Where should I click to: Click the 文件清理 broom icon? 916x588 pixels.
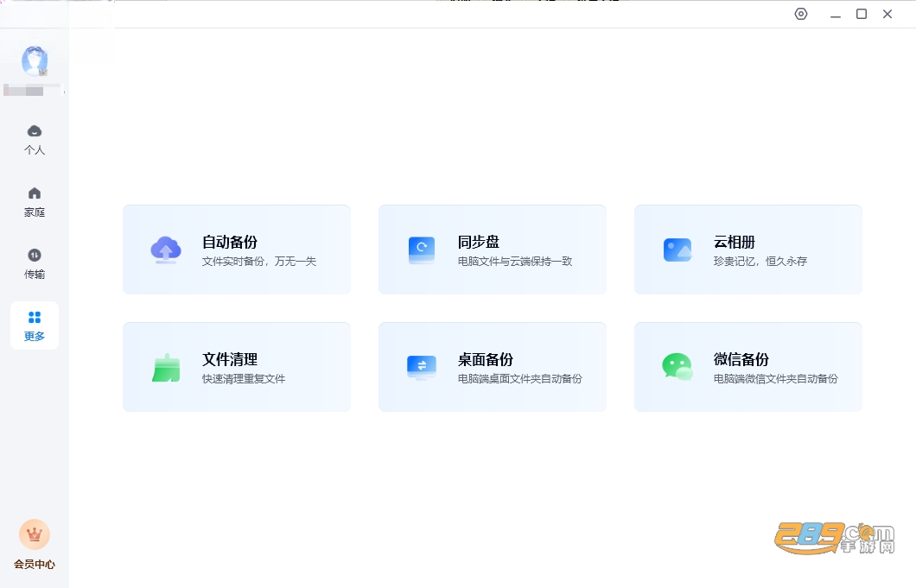click(166, 368)
